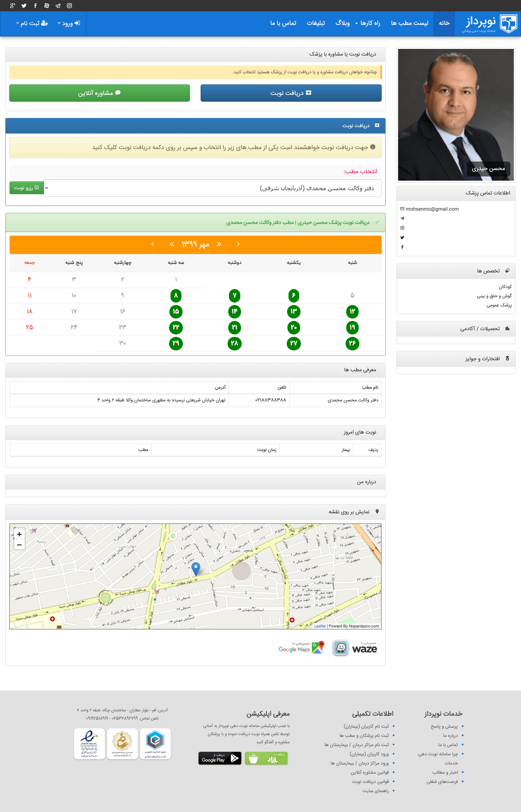Open the clinic selection dropdown
521x812 pixels.
(213, 188)
